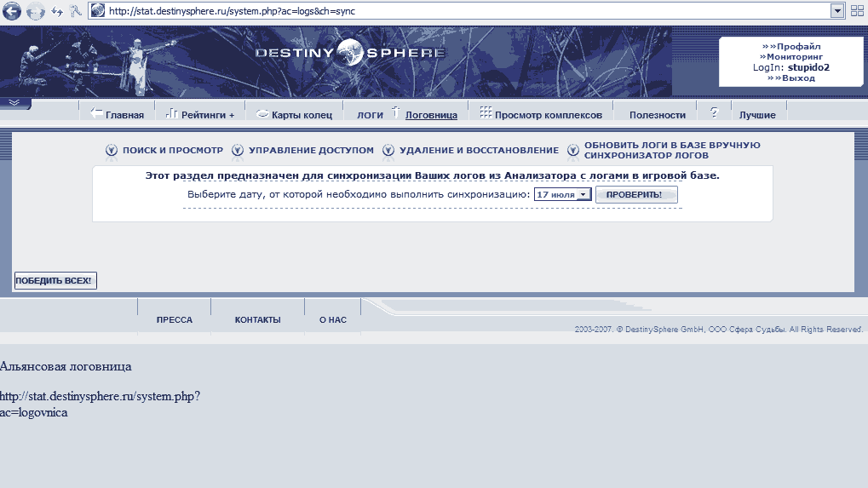Expand the address bar URL history dropdown

pos(836,11)
